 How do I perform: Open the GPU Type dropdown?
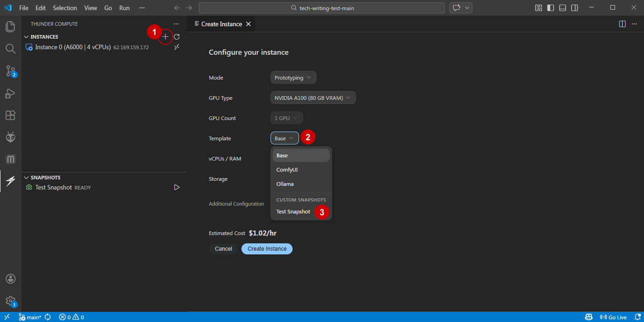coord(313,98)
